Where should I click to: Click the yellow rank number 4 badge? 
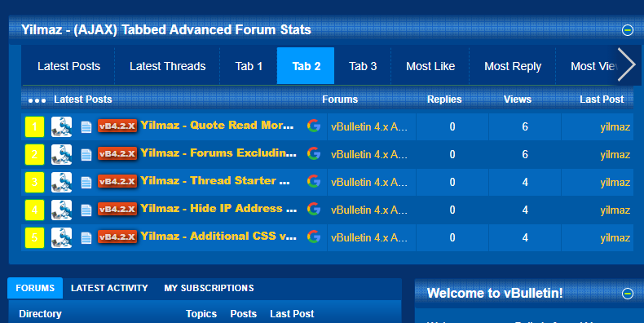pyautogui.click(x=34, y=210)
